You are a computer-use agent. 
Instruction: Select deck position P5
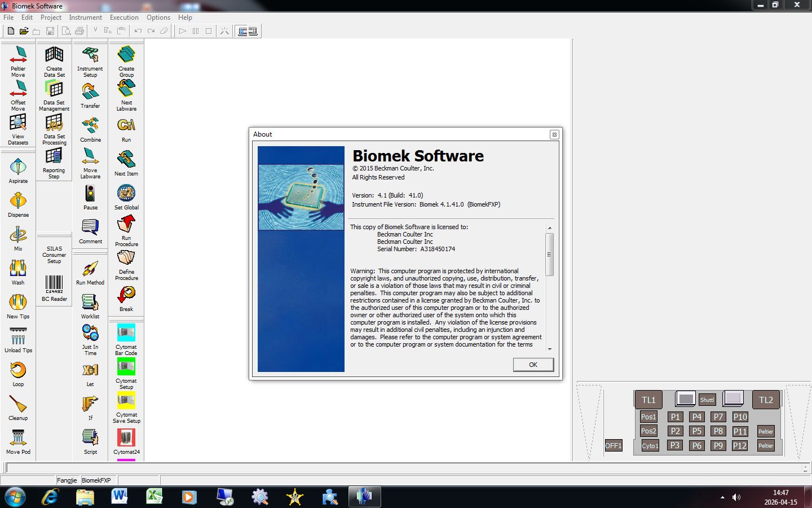coord(696,431)
